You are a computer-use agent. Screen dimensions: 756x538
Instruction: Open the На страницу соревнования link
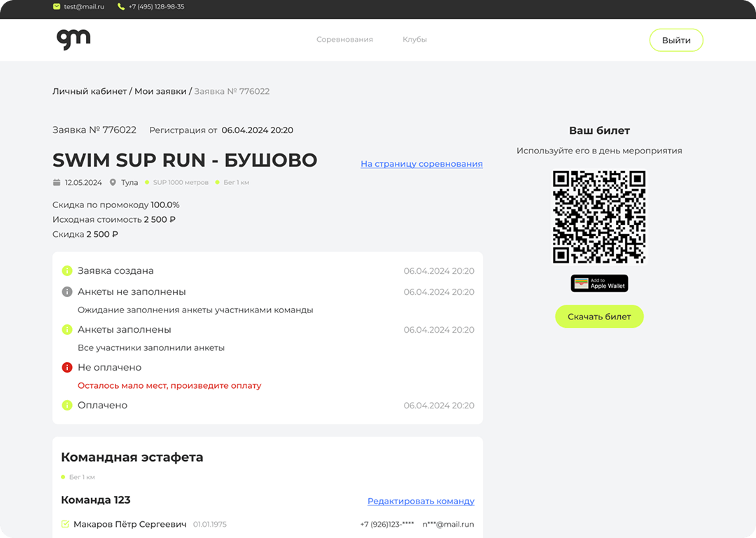tap(421, 164)
